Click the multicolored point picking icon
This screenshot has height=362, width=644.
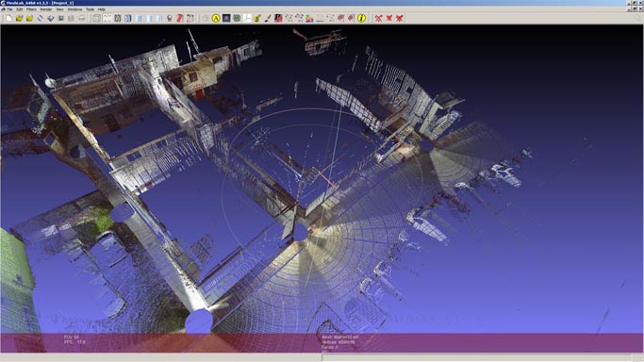pos(309,18)
